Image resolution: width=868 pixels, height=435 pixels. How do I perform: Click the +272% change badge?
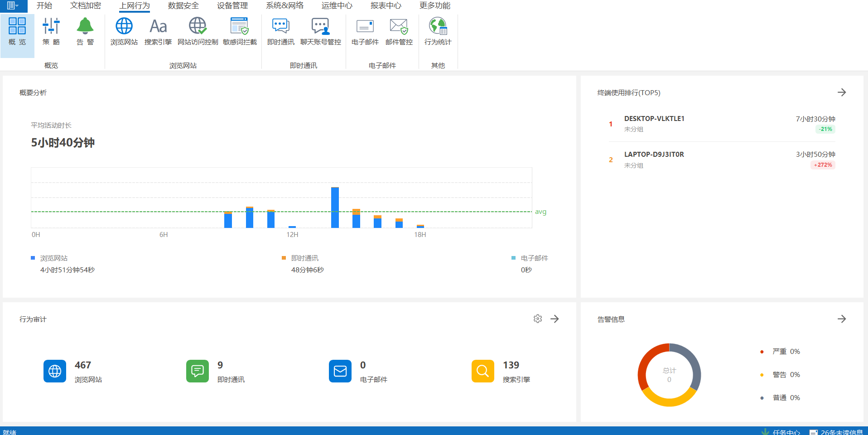[823, 165]
